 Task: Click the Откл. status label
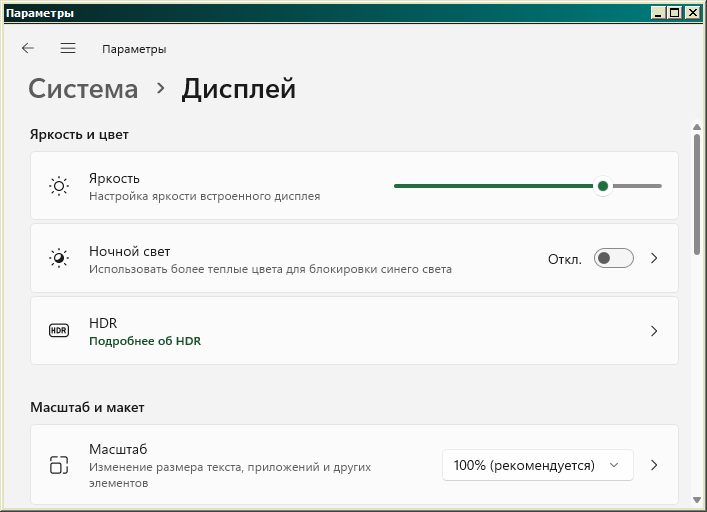565,259
